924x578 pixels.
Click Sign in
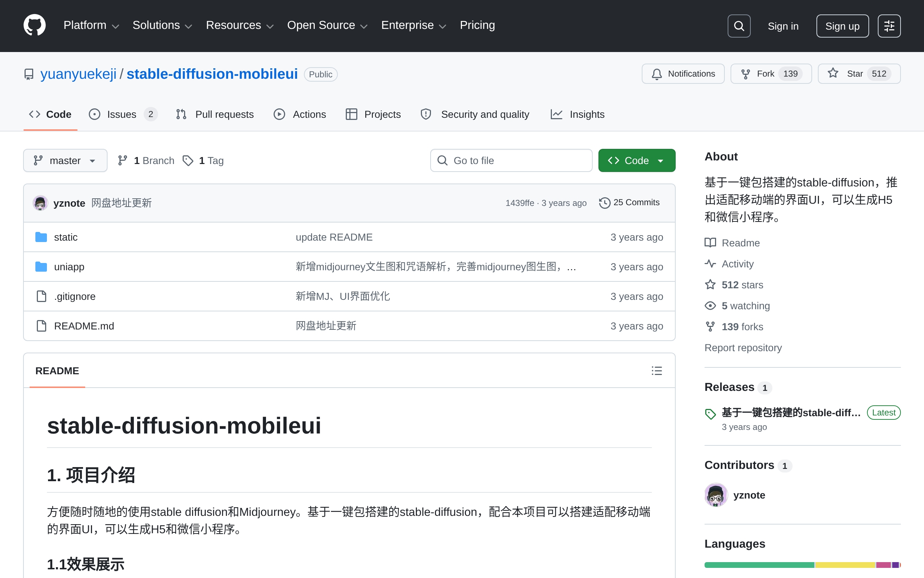[x=783, y=26]
